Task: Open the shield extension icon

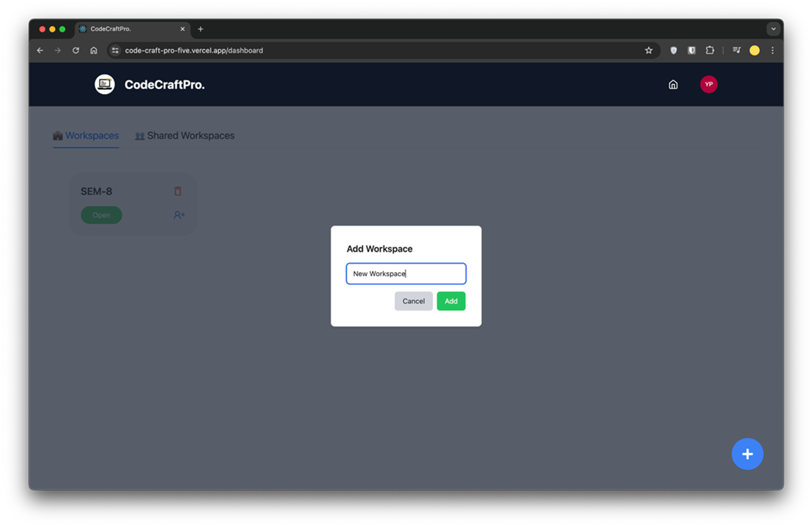Action: (673, 51)
